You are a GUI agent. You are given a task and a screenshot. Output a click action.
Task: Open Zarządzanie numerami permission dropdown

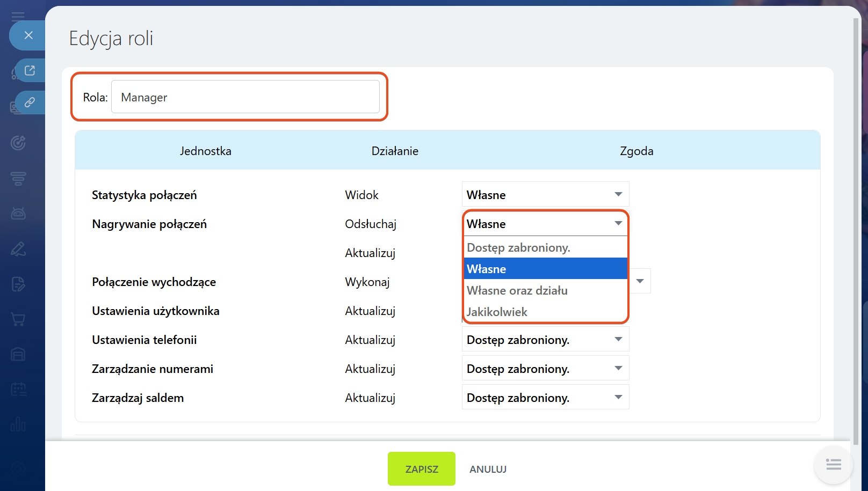click(x=545, y=369)
